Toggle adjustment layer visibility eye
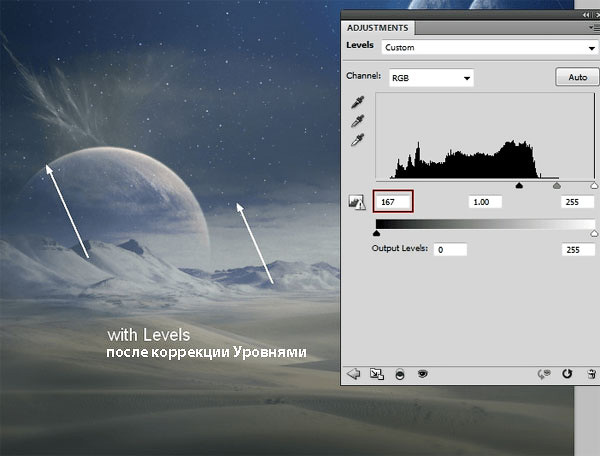Screen dimensions: 600x456 (x=422, y=373)
